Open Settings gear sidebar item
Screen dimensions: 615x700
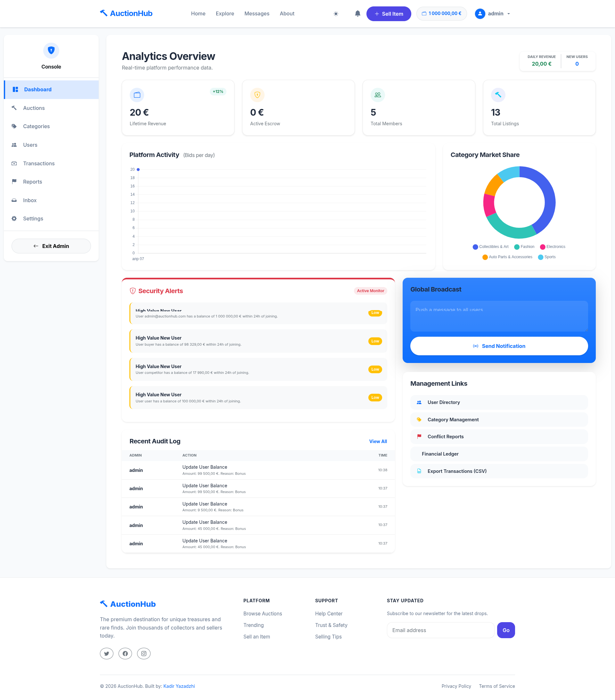tap(51, 218)
